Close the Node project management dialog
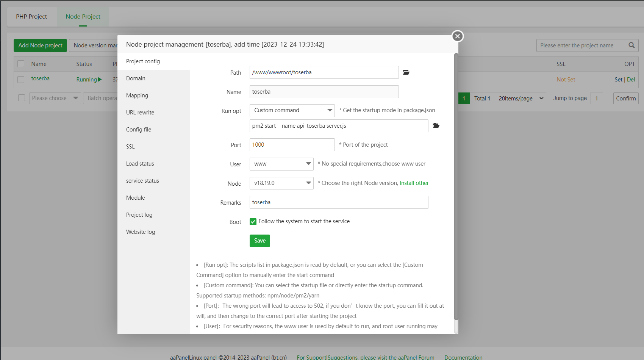 458,36
